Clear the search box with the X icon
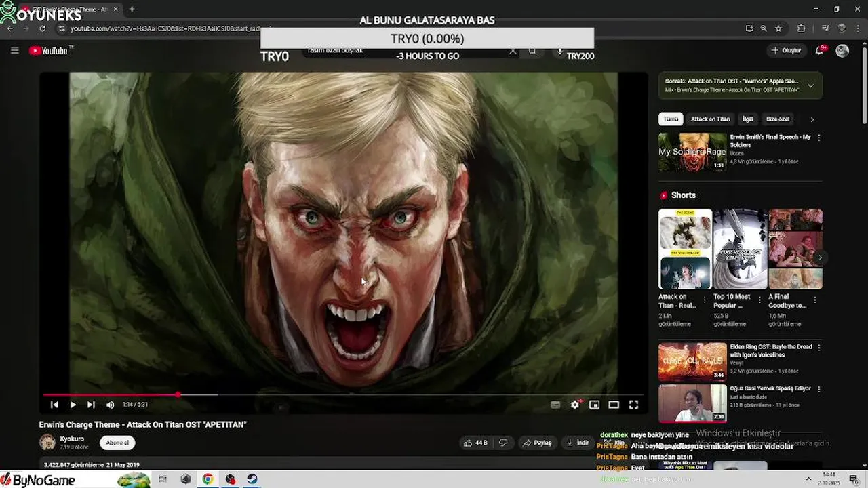868x488 pixels. 513,51
